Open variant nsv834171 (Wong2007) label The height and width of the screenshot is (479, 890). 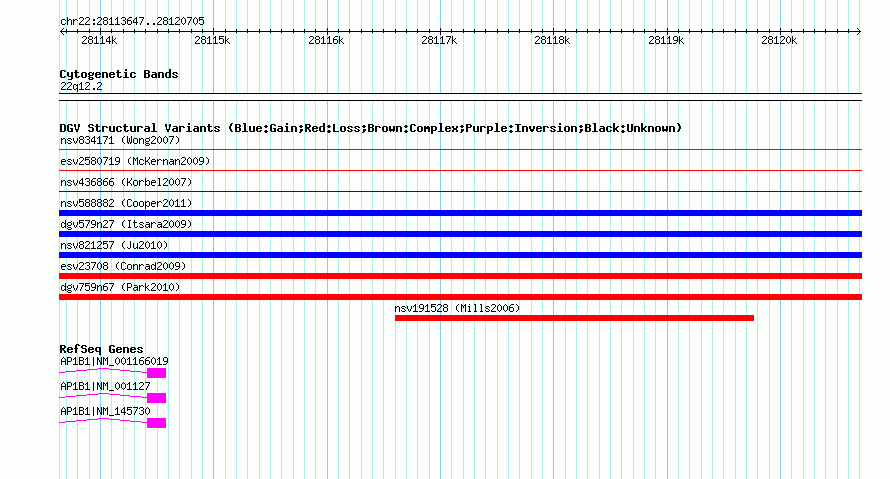[x=120, y=140]
